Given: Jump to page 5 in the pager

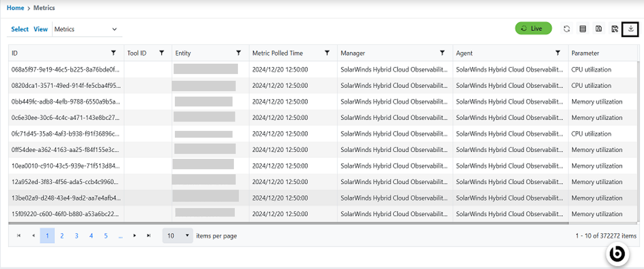Looking at the screenshot, I should tap(106, 236).
